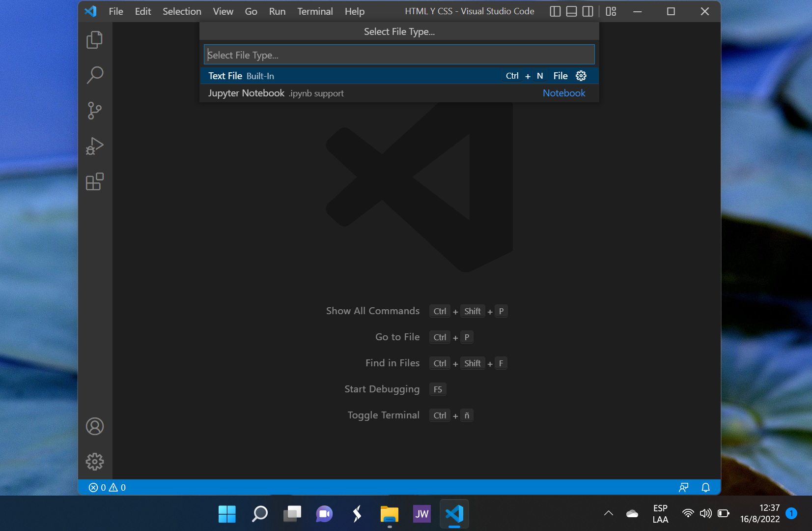Toggle the primary side bar layout icon
This screenshot has height=531, width=812.
pyautogui.click(x=555, y=11)
